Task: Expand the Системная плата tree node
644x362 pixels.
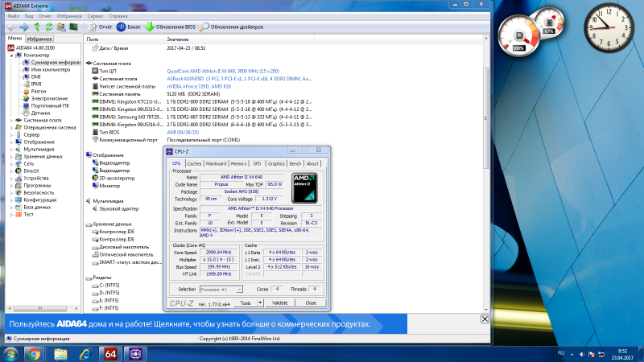Action: [11, 120]
